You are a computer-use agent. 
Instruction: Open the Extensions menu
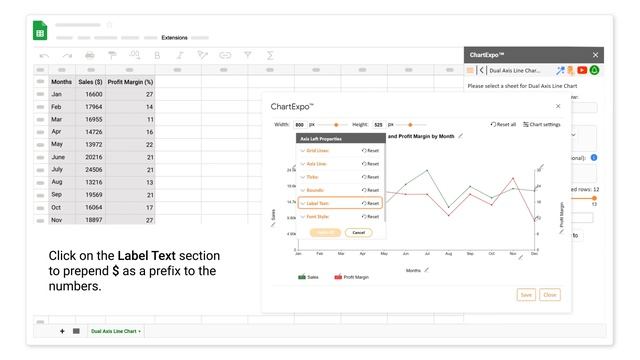click(174, 38)
